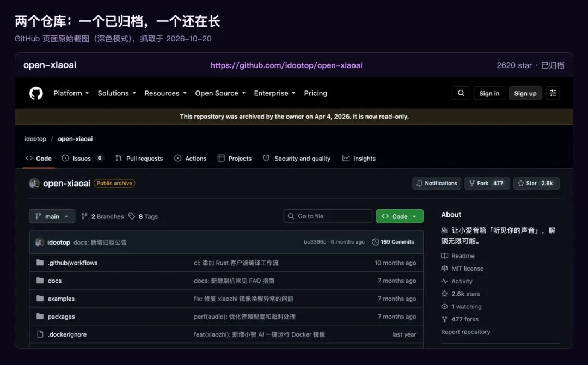Open the search magnifier icon button
588x365 pixels.
pos(461,93)
